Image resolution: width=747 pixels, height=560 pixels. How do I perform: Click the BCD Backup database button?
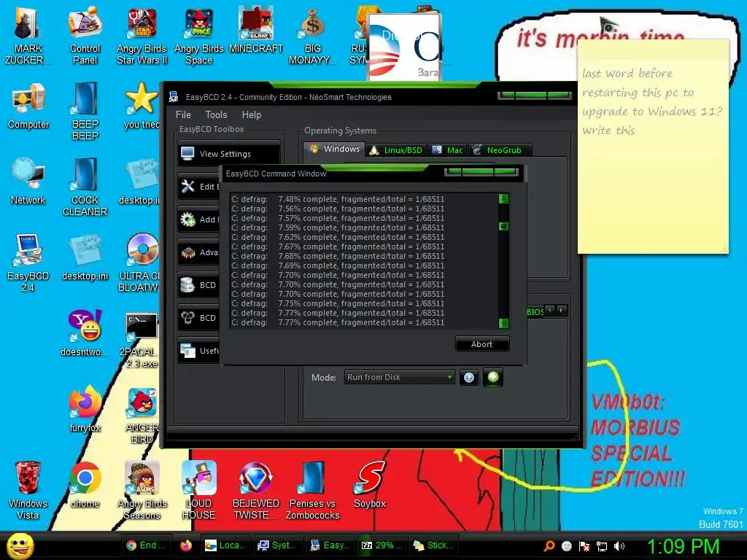199,285
